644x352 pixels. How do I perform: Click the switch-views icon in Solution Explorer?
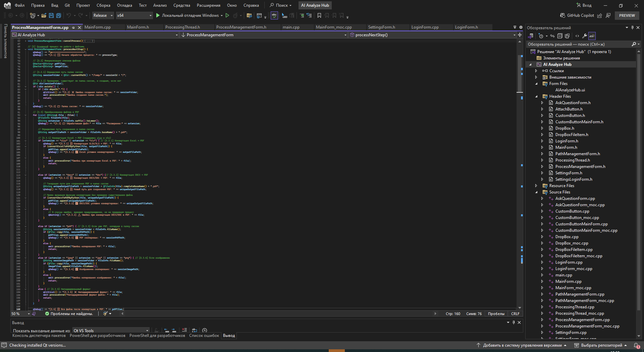[531, 36]
